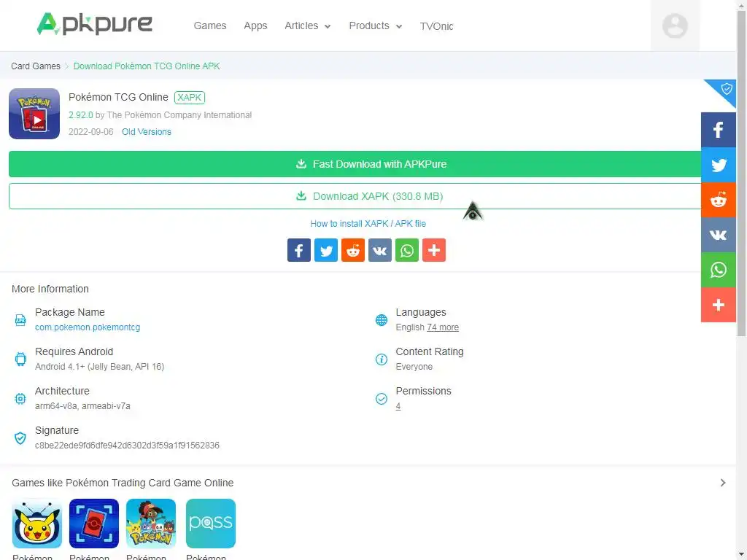Open the Games menu item
747x560 pixels.
click(x=209, y=26)
